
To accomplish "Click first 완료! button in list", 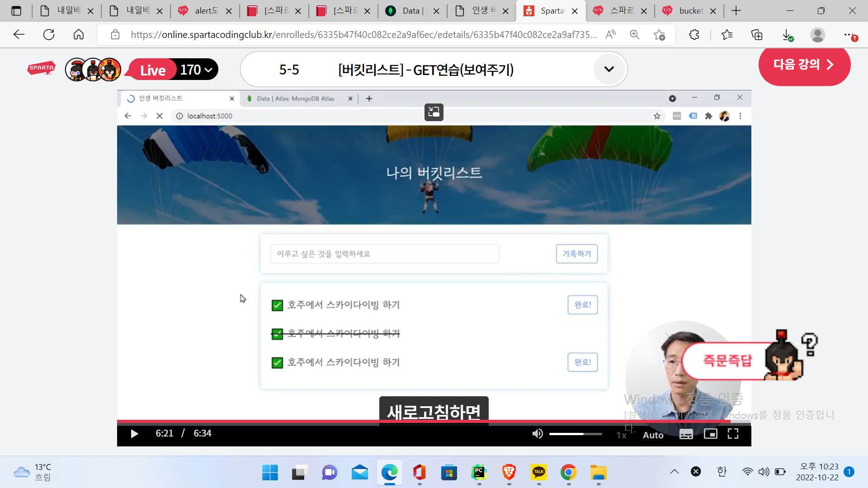I will (x=582, y=305).
